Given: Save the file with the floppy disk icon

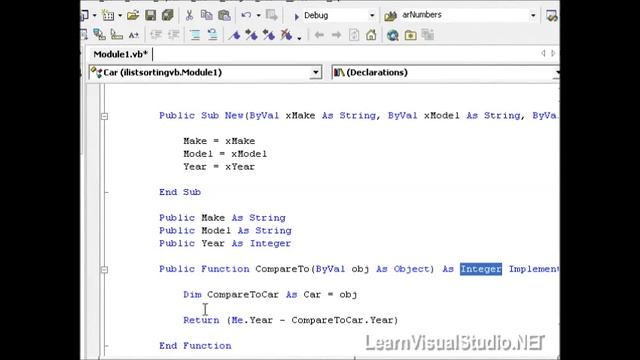Looking at the screenshot, I should pyautogui.click(x=151, y=16).
